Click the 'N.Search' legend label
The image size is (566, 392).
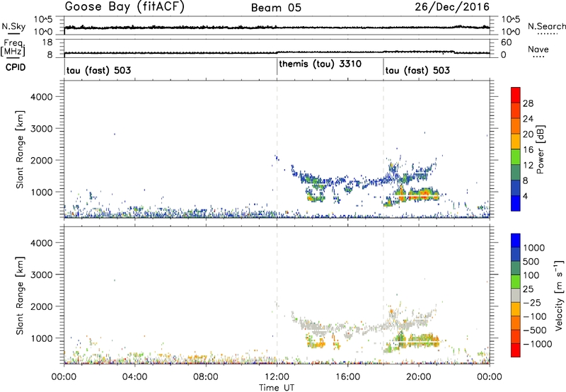[546, 26]
